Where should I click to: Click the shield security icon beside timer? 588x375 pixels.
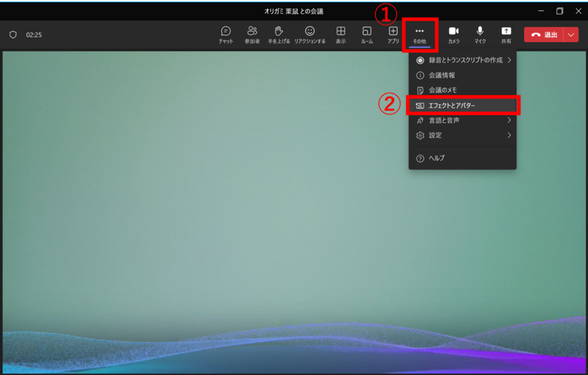click(x=13, y=34)
